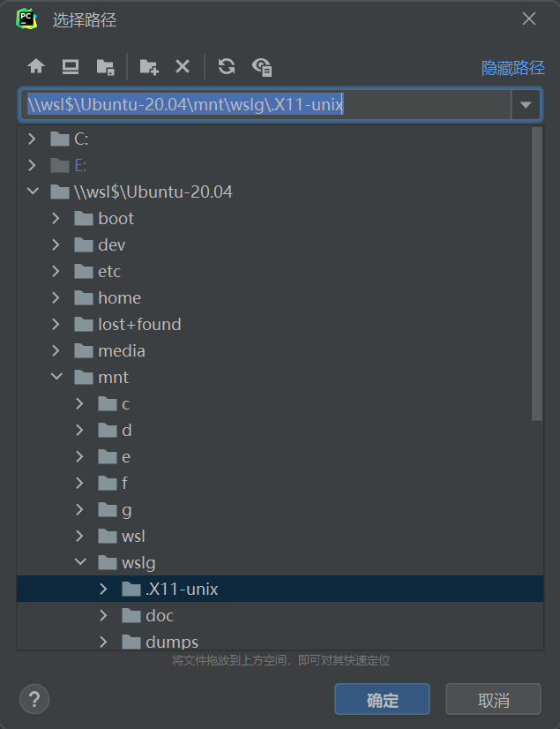Click the PyCharm logo in title bar
The height and width of the screenshot is (729, 560).
pos(26,19)
